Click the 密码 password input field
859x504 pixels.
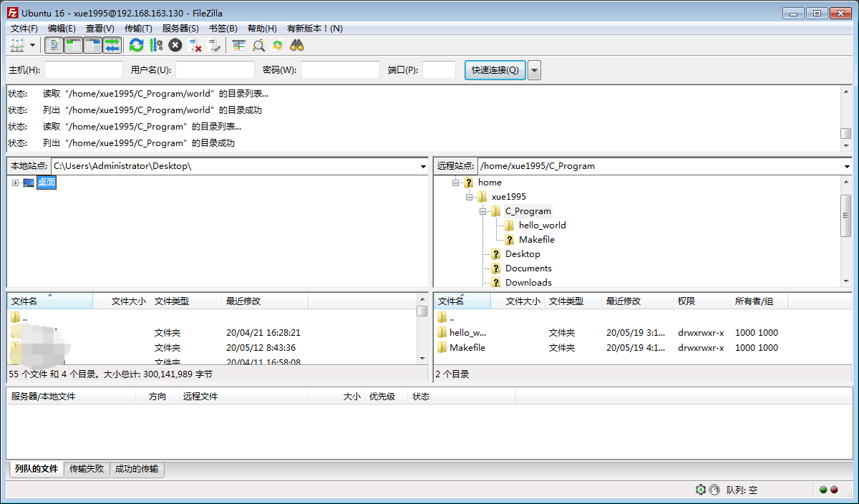(x=340, y=69)
